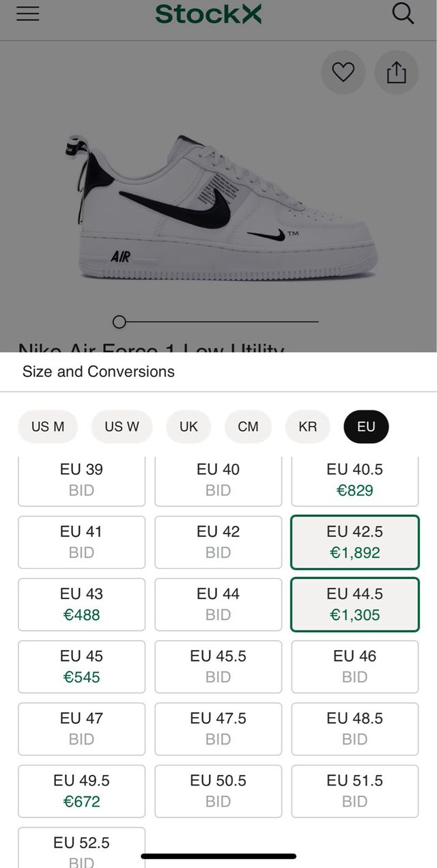Open the hamburger navigation menu
This screenshot has width=437, height=868.
(27, 14)
